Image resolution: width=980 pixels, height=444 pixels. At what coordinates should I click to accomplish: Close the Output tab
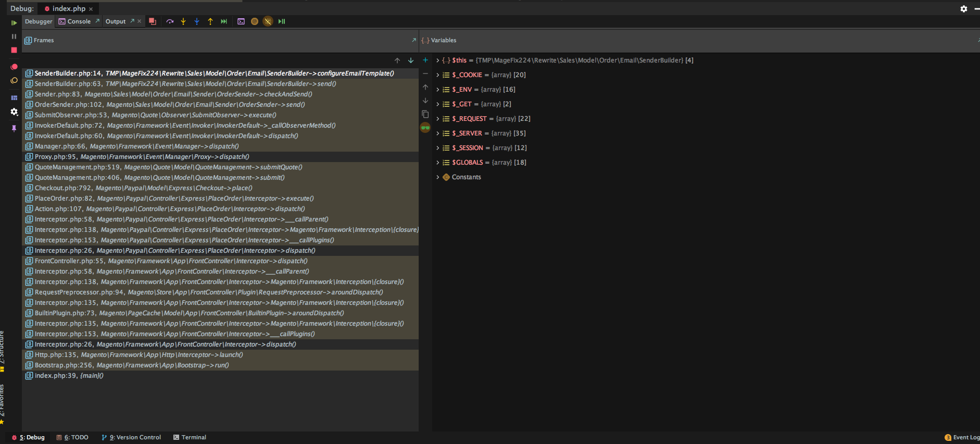click(139, 21)
